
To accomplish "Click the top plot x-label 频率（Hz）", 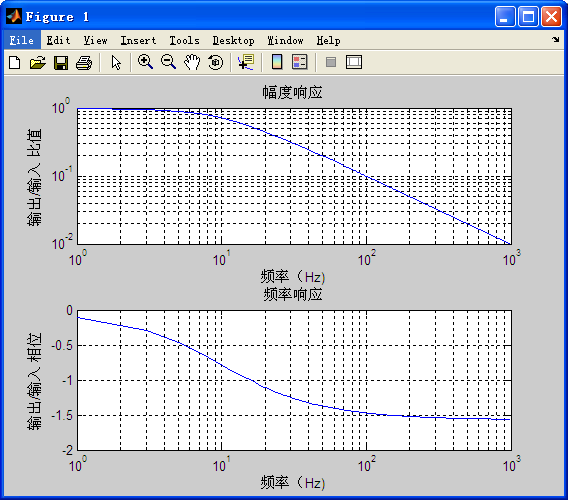I will tap(293, 277).
